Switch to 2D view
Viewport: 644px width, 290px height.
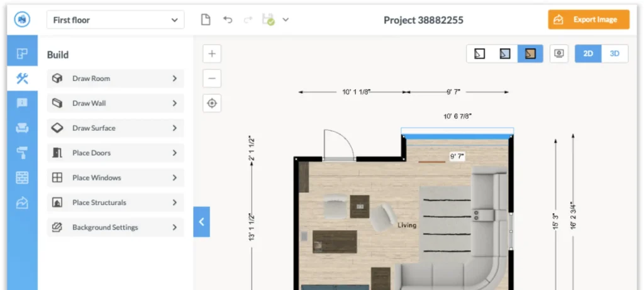[588, 54]
